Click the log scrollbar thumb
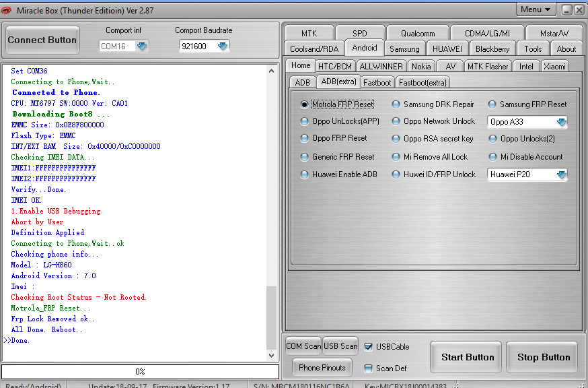The width and height of the screenshot is (588, 388). coord(272,318)
